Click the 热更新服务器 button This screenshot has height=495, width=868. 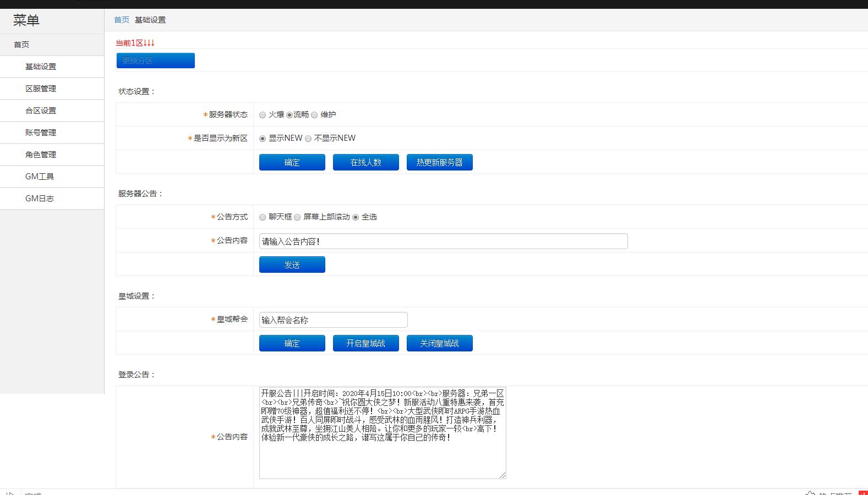click(x=439, y=162)
